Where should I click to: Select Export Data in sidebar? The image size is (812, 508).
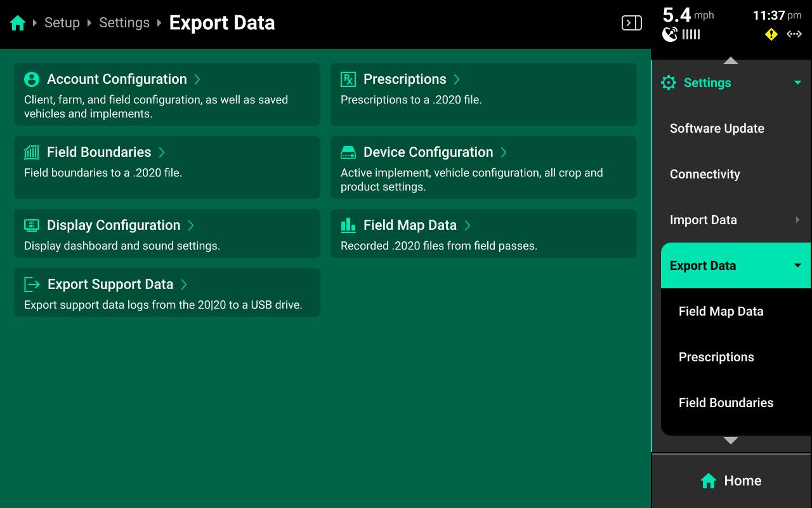(x=736, y=265)
